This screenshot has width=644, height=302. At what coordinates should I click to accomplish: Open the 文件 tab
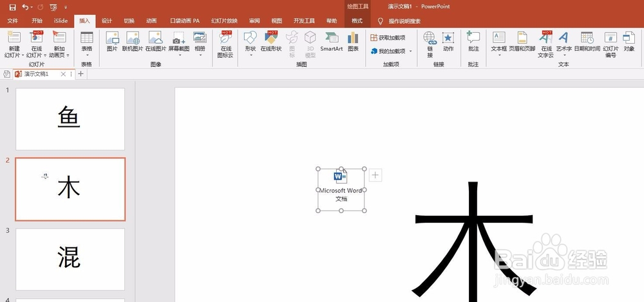[x=13, y=21]
